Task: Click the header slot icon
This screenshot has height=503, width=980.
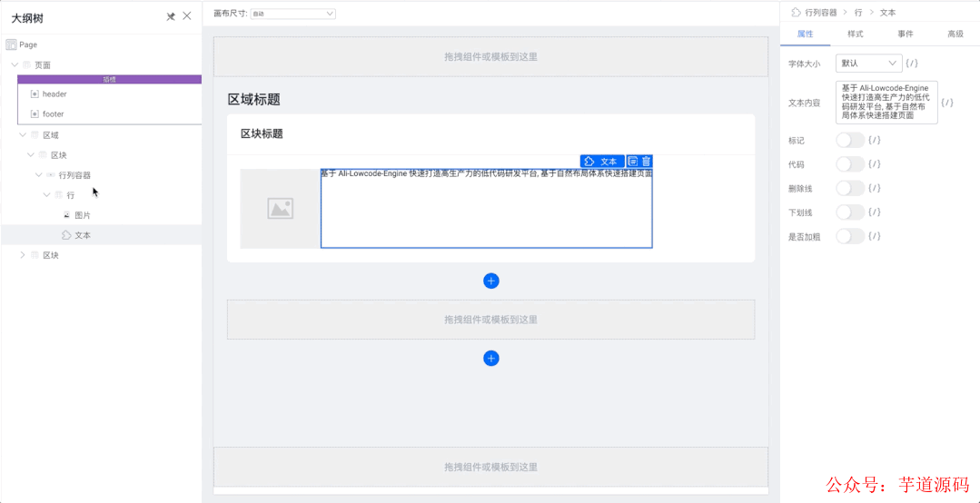Action: [35, 94]
